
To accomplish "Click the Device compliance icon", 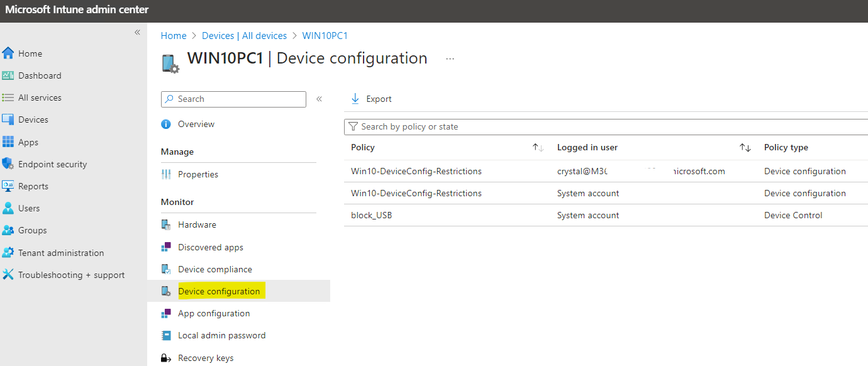I will coord(166,269).
